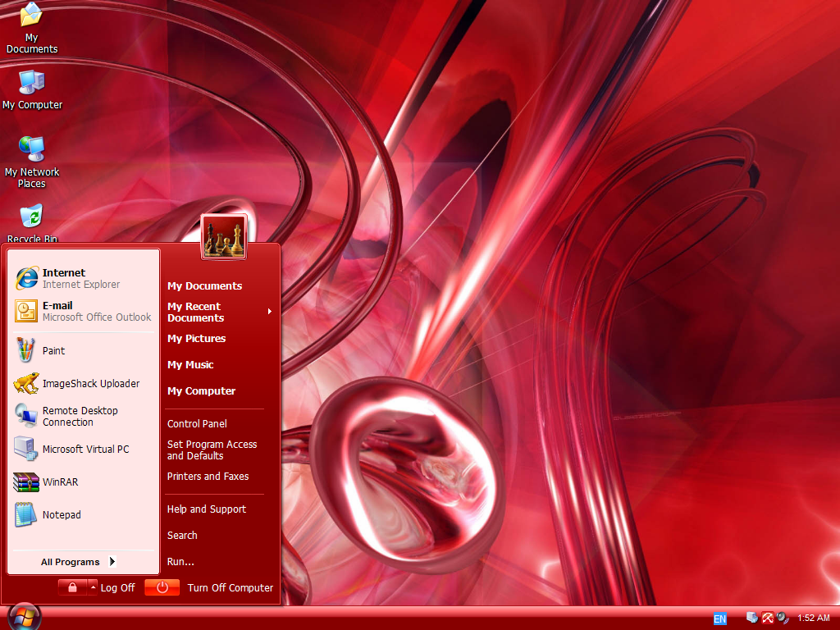The width and height of the screenshot is (840, 630).
Task: Open the Avira AntiVir tray icon
Action: coord(768,618)
